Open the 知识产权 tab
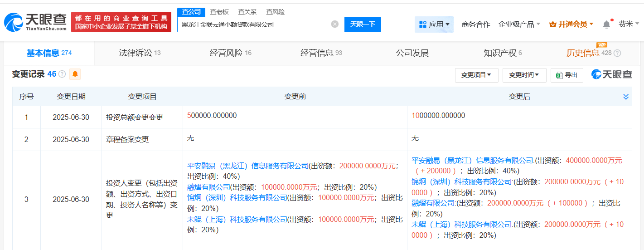The height and width of the screenshot is (250, 644). 503,53
